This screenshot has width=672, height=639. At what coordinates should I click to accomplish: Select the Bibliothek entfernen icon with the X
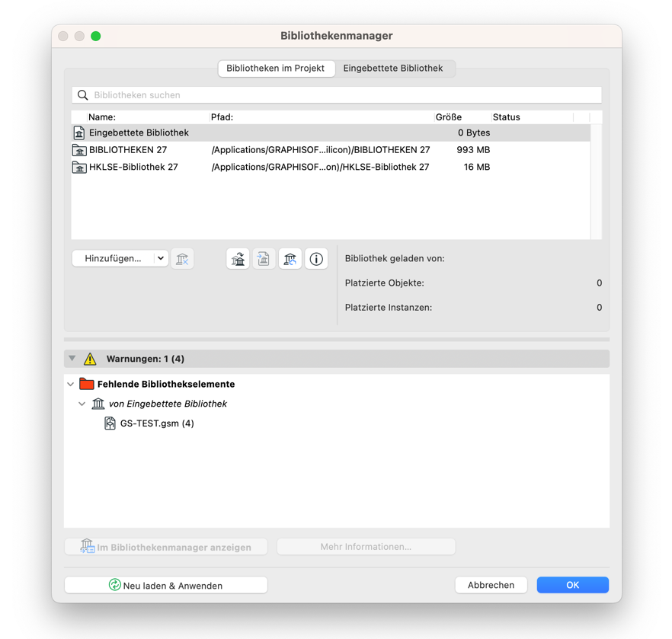coord(183,258)
